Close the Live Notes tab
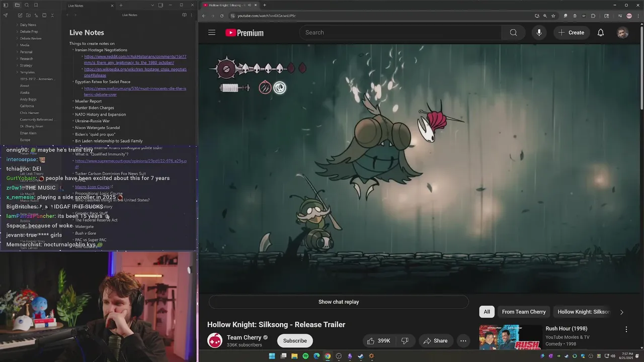 (112, 6)
